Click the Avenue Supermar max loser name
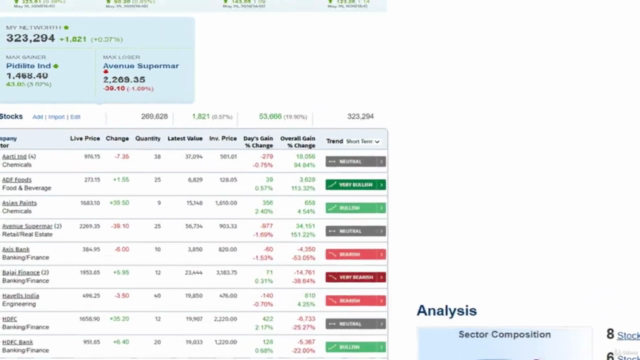Viewport: 640px width, 360px height. (141, 66)
